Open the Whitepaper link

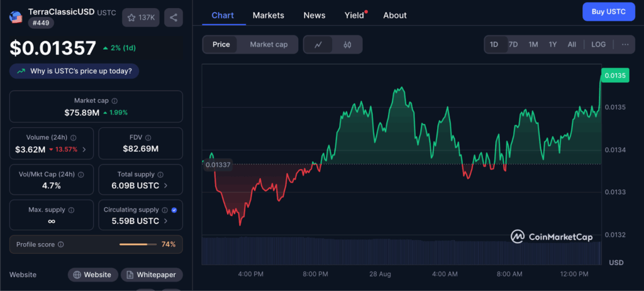(152, 275)
